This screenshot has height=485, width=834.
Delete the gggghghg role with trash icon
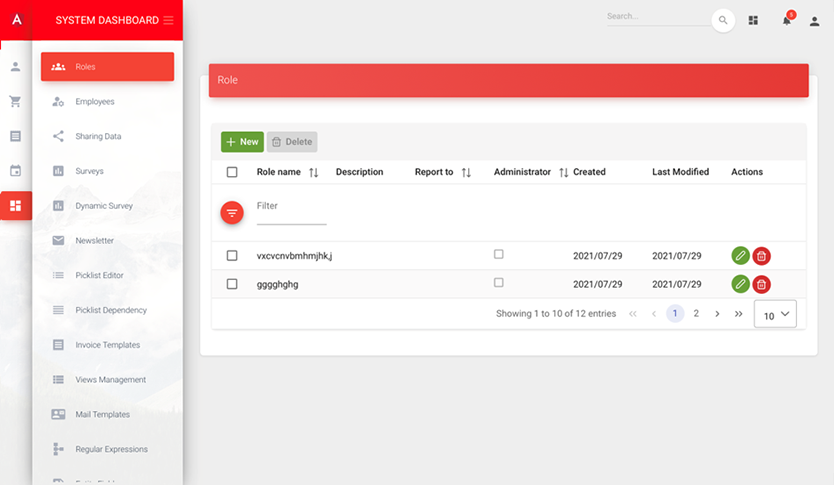pos(762,284)
